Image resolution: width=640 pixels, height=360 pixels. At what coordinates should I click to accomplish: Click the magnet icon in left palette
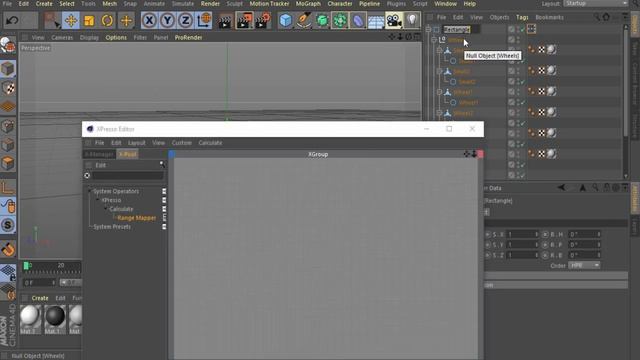click(8, 249)
